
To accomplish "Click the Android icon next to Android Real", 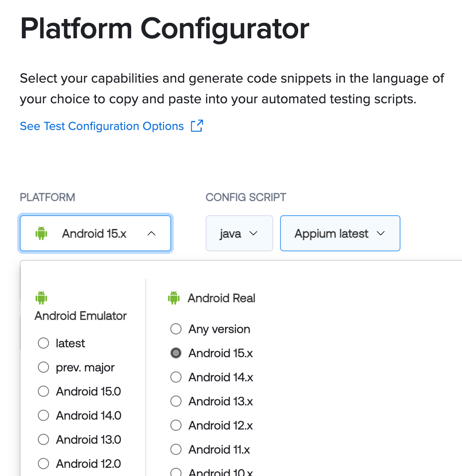I will 174,298.
